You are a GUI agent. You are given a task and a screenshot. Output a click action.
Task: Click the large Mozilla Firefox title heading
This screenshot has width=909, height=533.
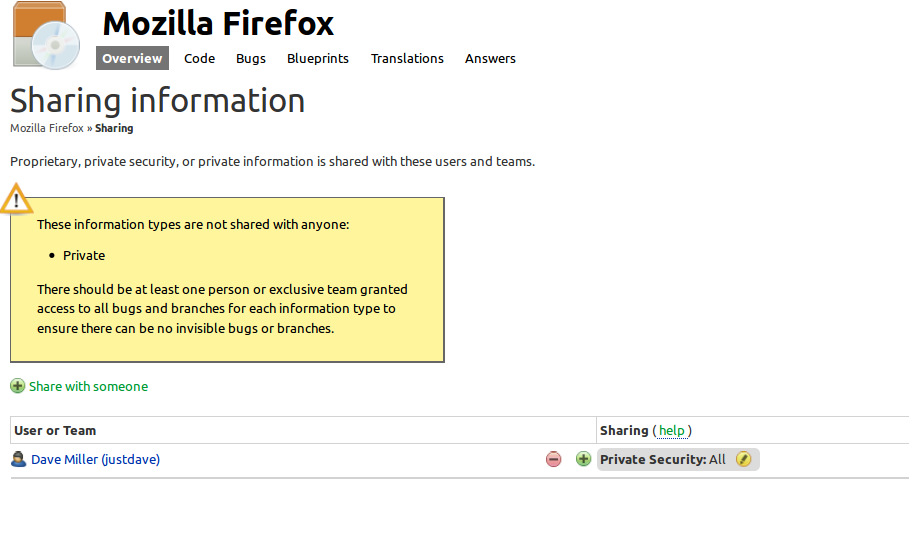pyautogui.click(x=218, y=23)
